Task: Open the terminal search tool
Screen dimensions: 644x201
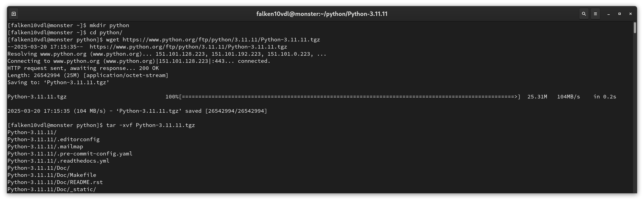Action: (584, 14)
